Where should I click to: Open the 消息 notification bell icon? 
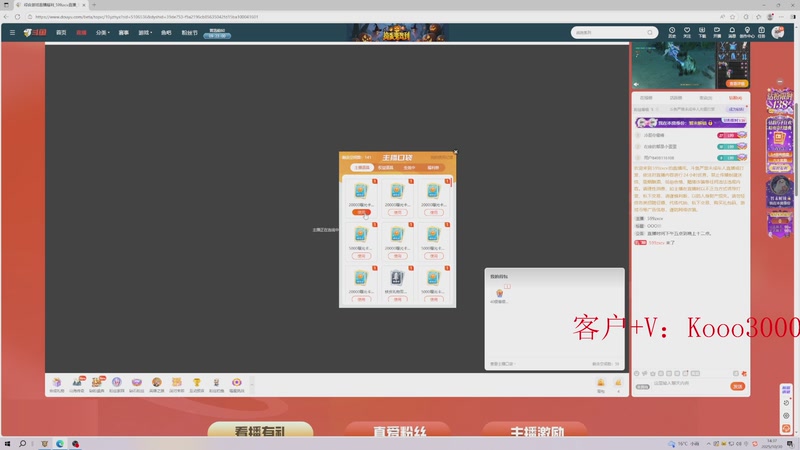click(x=732, y=32)
